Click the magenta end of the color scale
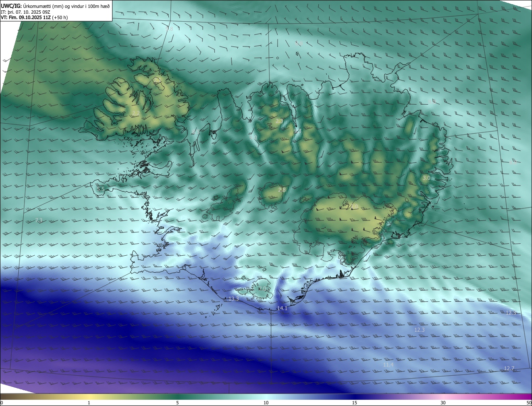Image resolution: width=532 pixels, height=406 pixels. click(x=520, y=396)
